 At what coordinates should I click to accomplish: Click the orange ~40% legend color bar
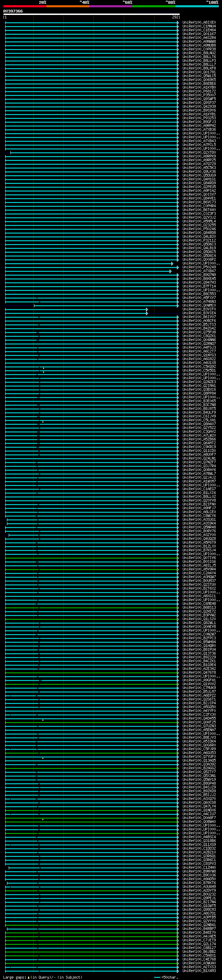click(68, 6)
